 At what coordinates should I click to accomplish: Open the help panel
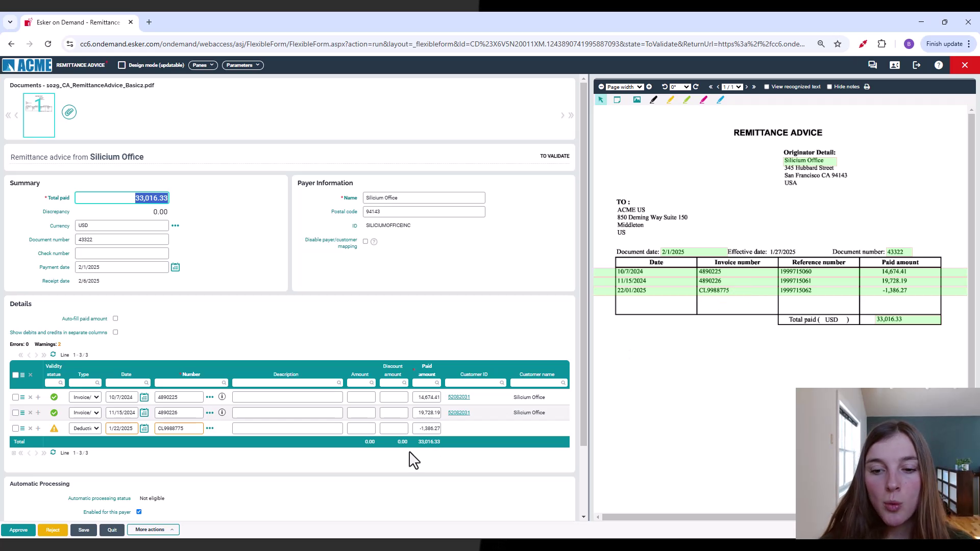[939, 65]
